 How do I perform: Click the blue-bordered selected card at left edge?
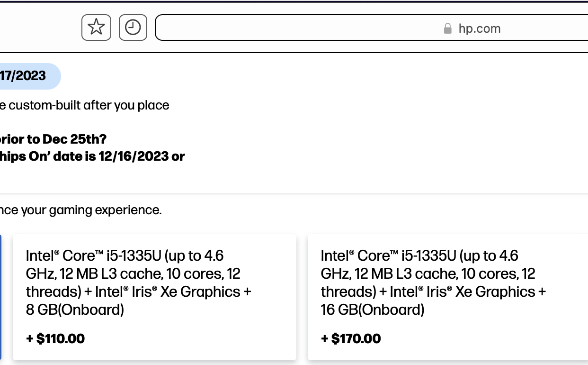(x=0, y=297)
